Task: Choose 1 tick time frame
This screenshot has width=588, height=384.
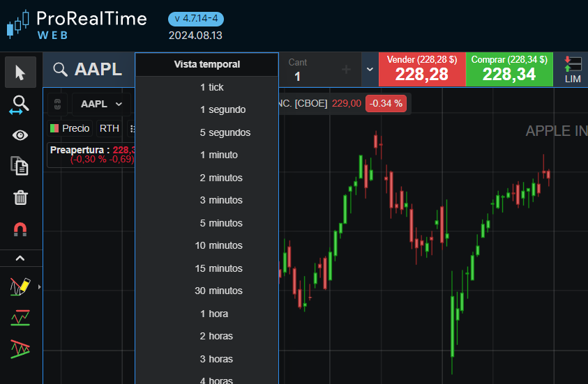Action: click(x=207, y=87)
